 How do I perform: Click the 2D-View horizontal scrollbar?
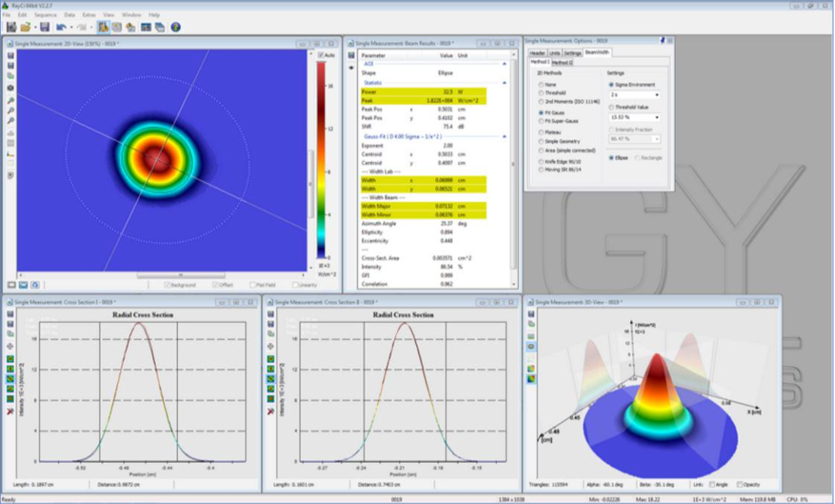tap(181, 275)
